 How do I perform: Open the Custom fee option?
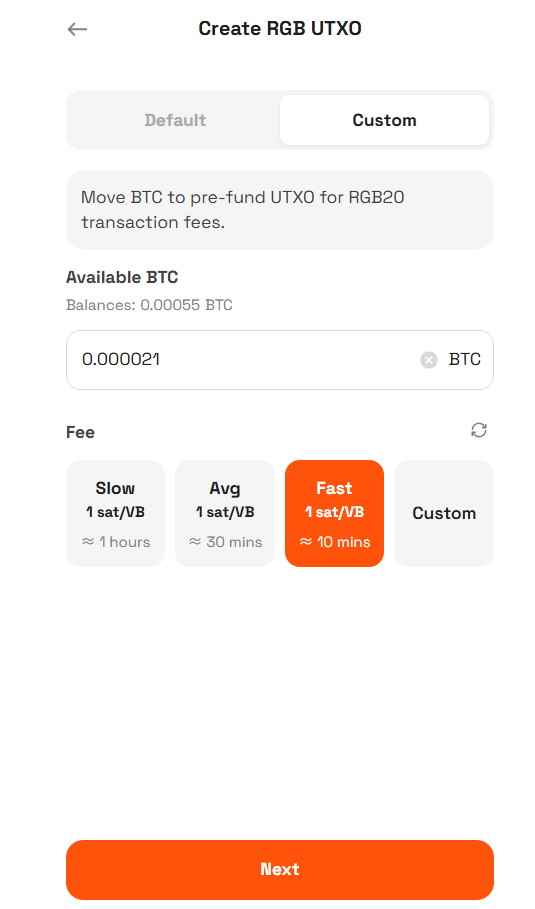[444, 513]
